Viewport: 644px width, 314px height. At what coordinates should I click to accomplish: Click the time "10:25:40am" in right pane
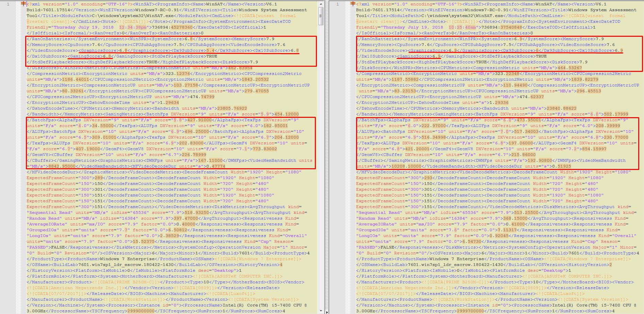coord(462,27)
